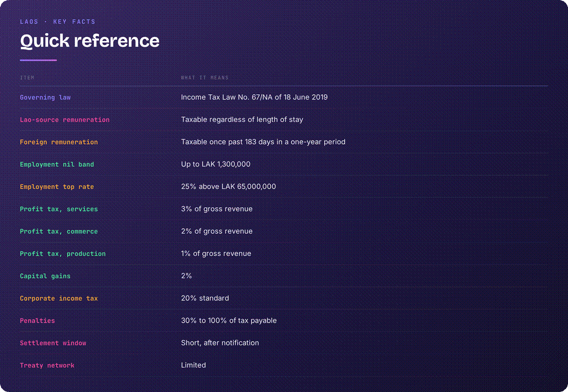This screenshot has width=568, height=392.
Task: Click the 25% above LAK 65,000,000 value
Action: 228,187
